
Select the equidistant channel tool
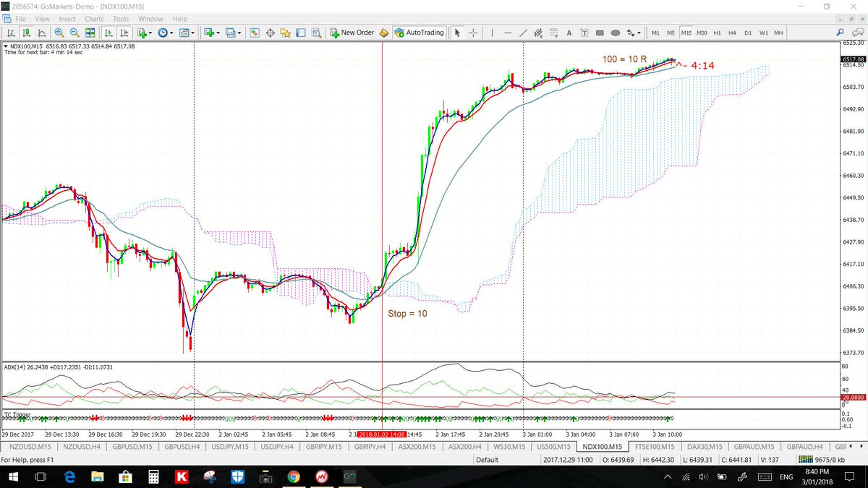(538, 33)
